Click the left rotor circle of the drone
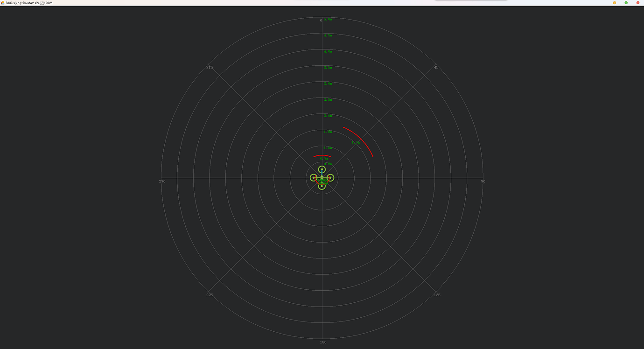This screenshot has height=349, width=644. pyautogui.click(x=313, y=177)
